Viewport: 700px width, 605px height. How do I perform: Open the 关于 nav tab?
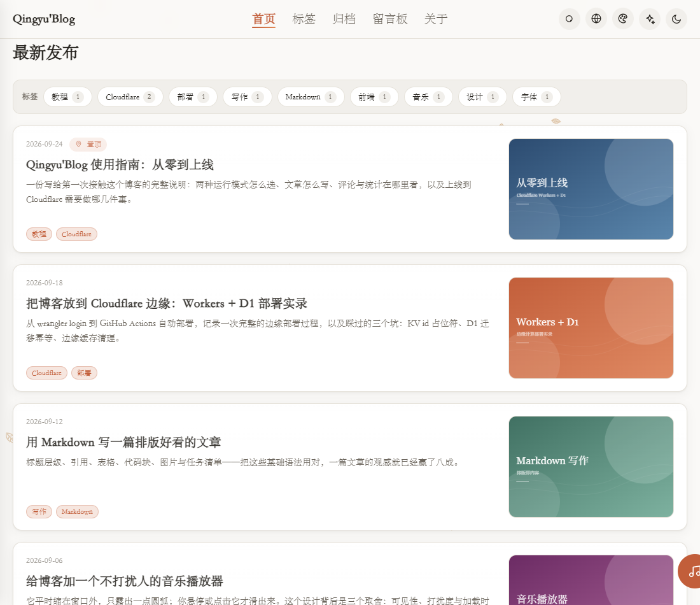pos(436,18)
